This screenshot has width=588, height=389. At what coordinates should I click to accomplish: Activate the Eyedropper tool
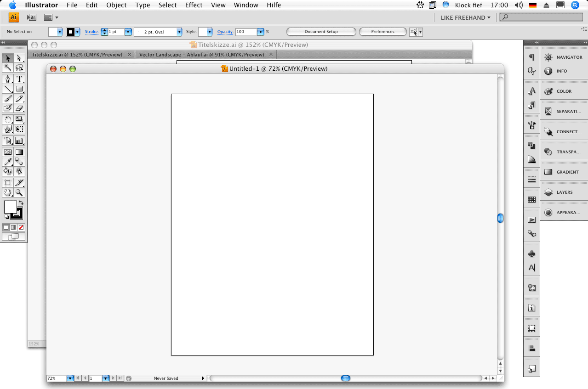8,162
